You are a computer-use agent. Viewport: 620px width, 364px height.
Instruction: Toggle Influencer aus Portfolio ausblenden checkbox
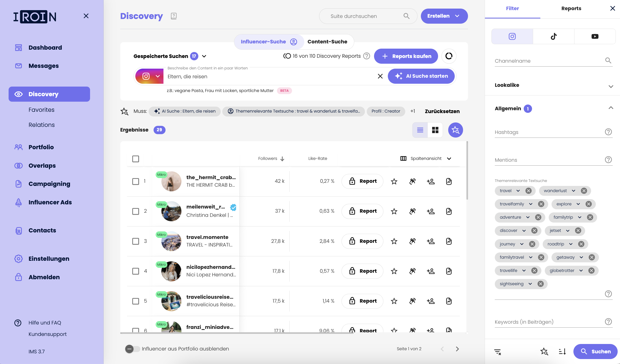point(130,349)
